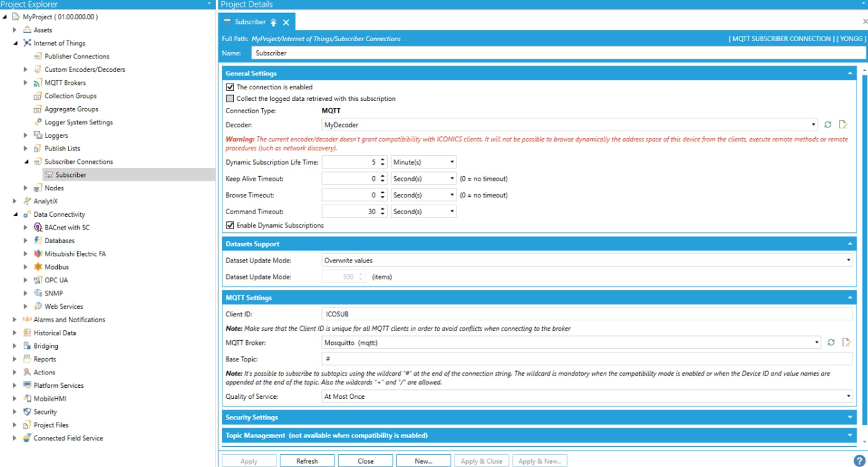This screenshot has height=467, width=868.
Task: Expand the Nodes tree node
Action: [x=26, y=188]
